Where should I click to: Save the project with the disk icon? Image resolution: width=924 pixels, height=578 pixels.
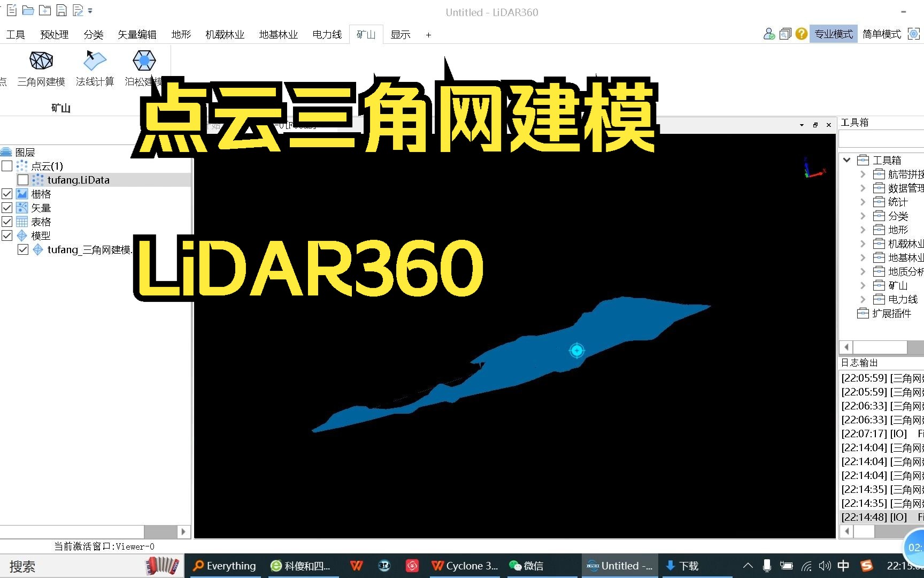click(x=62, y=10)
